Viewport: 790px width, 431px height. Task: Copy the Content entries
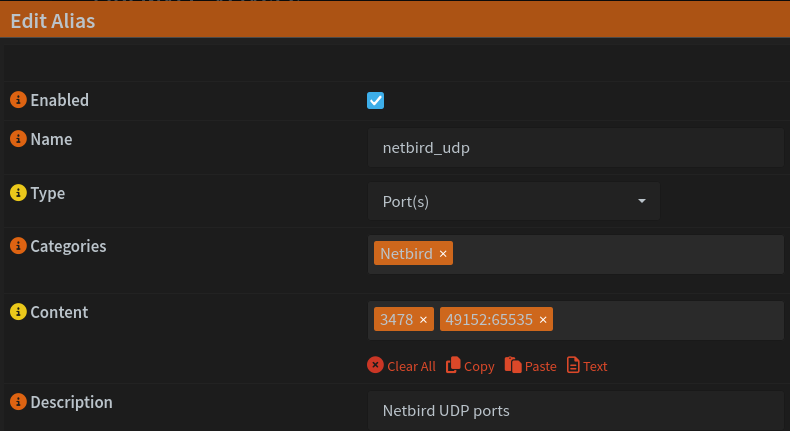pyautogui.click(x=470, y=366)
